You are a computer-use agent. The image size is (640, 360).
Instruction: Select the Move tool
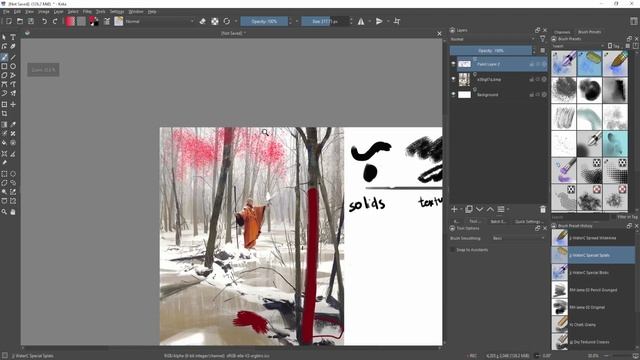[x=13, y=104]
